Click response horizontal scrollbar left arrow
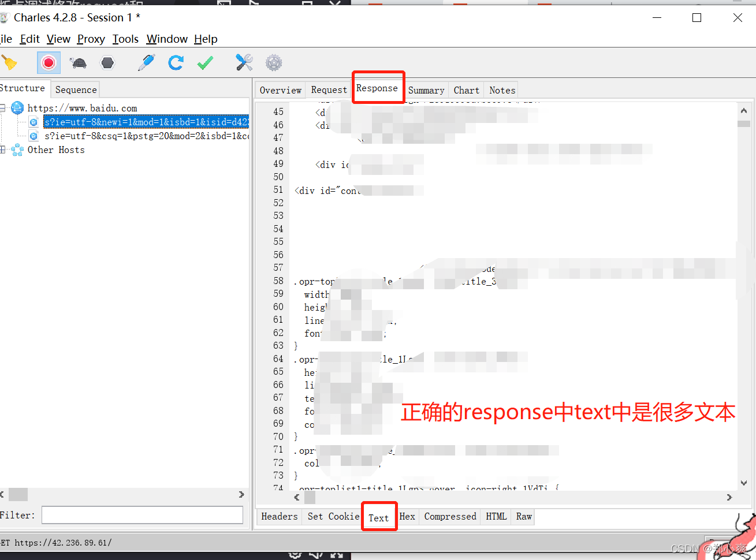The width and height of the screenshot is (756, 560). 297,497
